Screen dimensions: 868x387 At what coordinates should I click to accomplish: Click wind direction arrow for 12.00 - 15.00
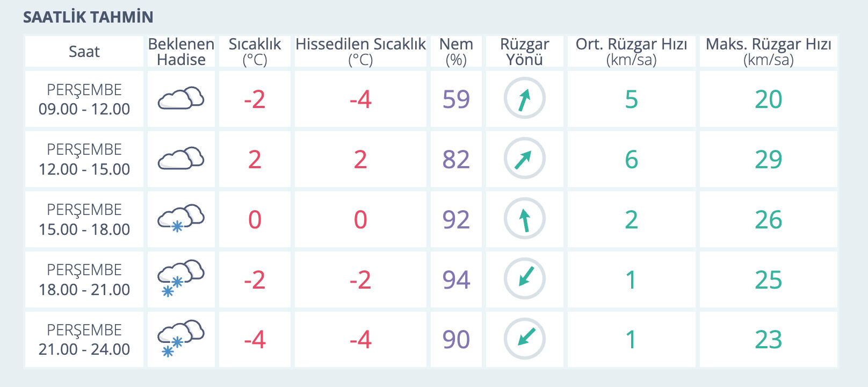point(524,159)
